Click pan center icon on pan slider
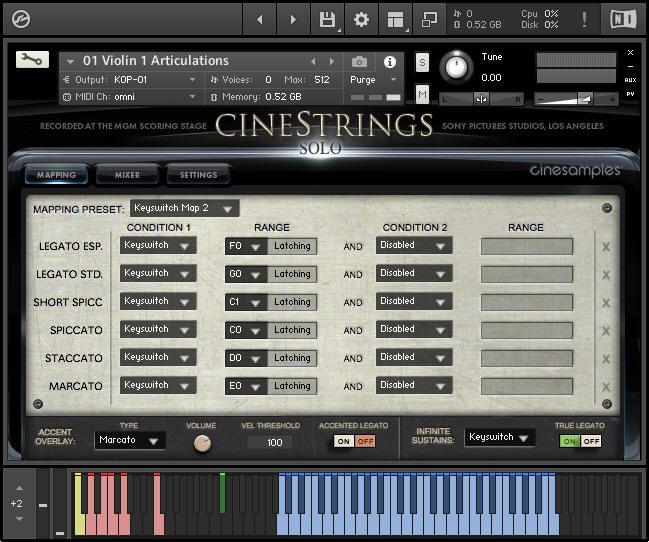Viewport: 649px width, 542px height. 481,99
